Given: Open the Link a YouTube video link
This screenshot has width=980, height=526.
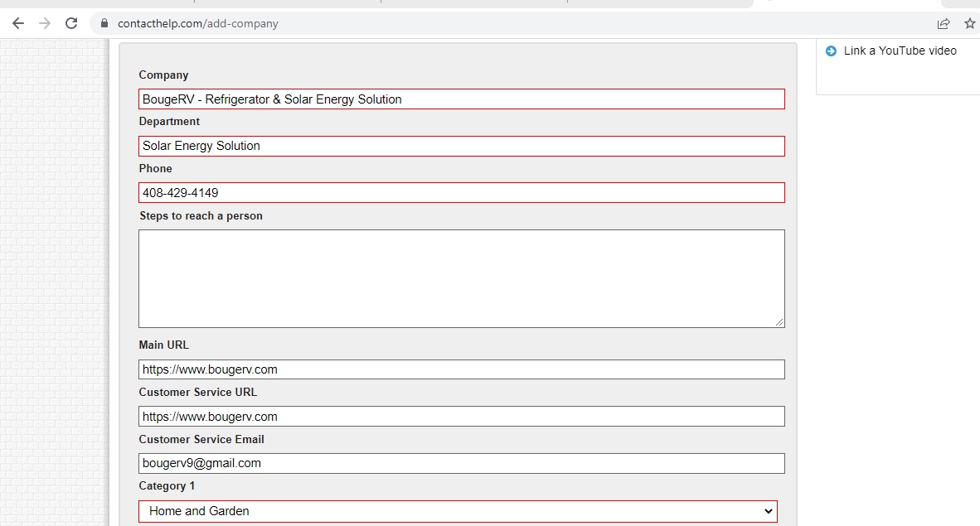Looking at the screenshot, I should click(900, 51).
